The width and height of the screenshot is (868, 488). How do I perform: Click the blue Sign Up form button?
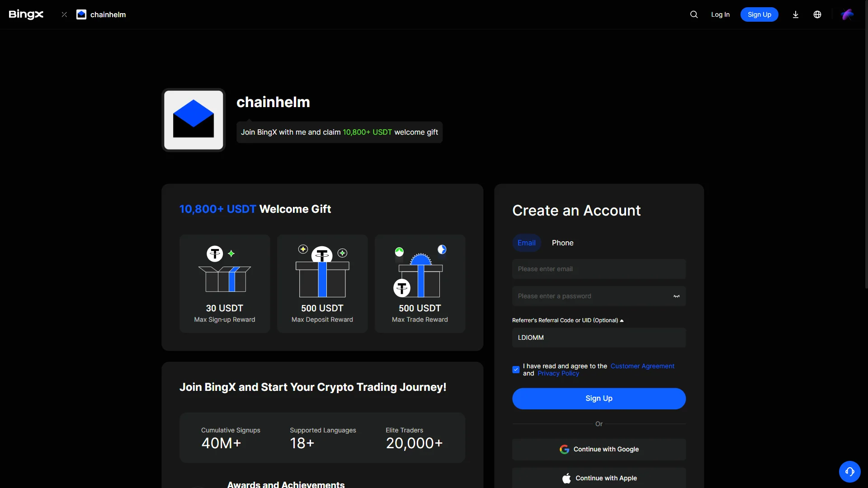pos(599,399)
